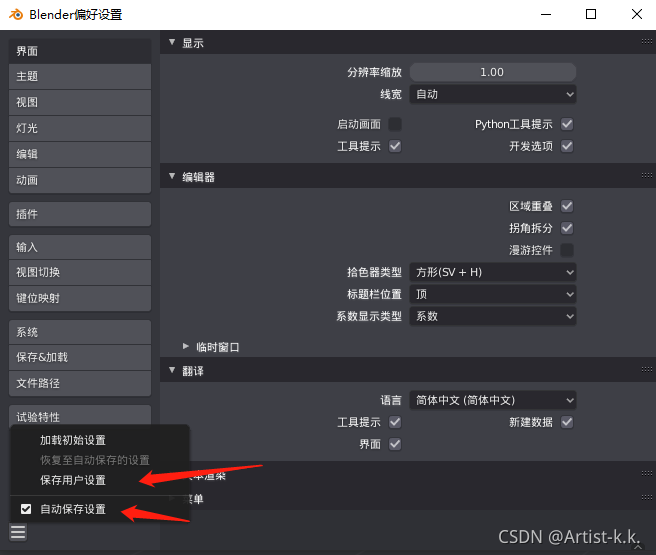Switch to the 动画 tab
The height and width of the screenshot is (555, 656).
(x=80, y=180)
